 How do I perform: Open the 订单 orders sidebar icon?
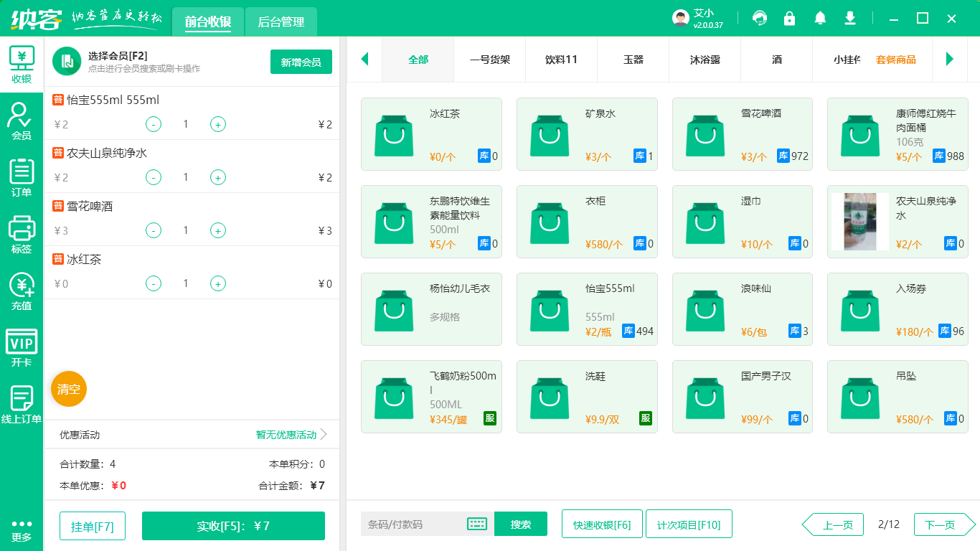tap(22, 177)
